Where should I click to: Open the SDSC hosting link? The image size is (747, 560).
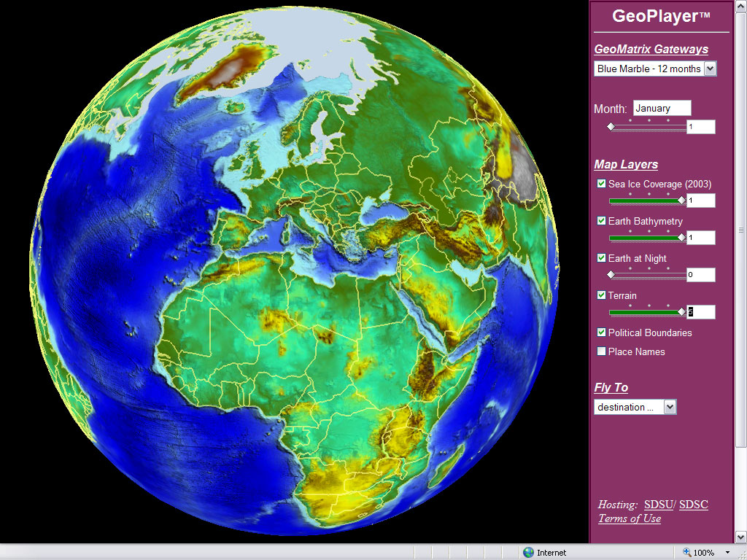click(x=694, y=505)
